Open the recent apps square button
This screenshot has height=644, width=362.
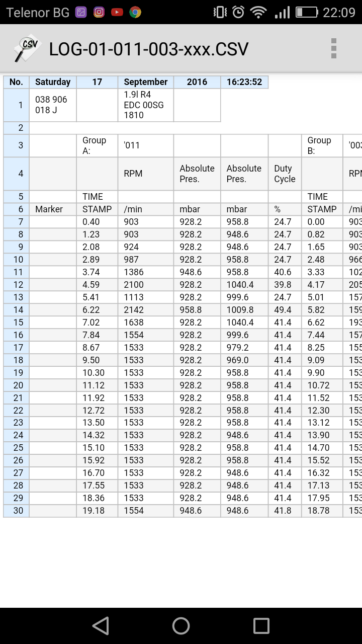261,625
